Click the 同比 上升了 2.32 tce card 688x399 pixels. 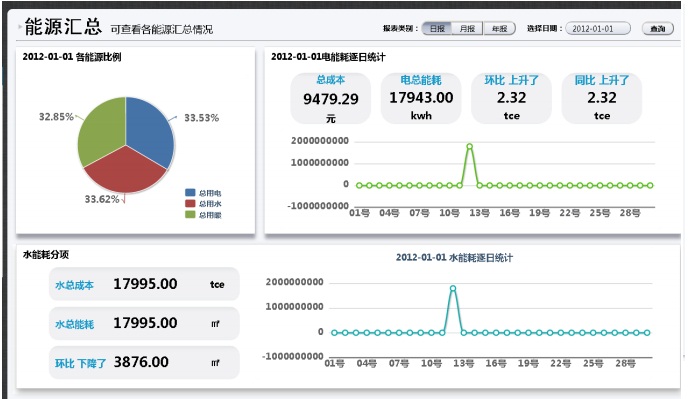(x=602, y=99)
